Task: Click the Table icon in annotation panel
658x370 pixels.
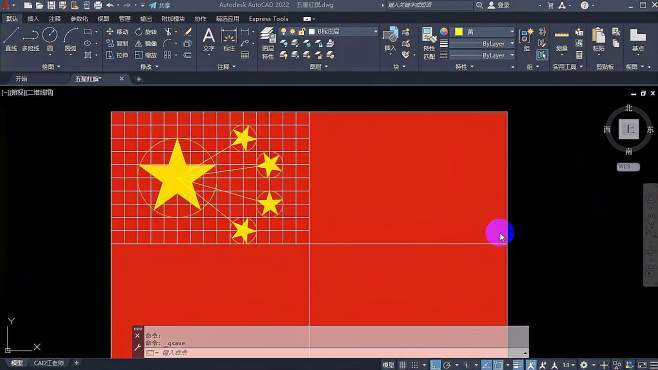Action: (245, 55)
